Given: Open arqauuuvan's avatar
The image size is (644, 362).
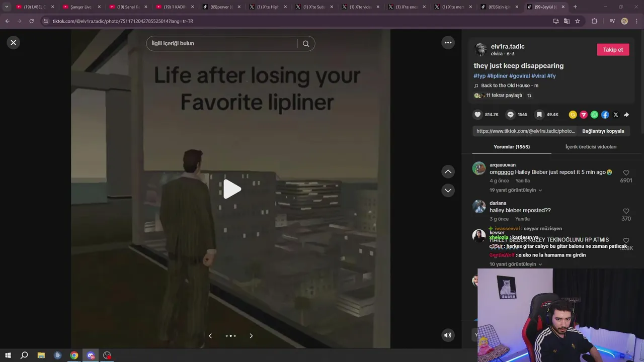Looking at the screenshot, I should click(x=479, y=168).
